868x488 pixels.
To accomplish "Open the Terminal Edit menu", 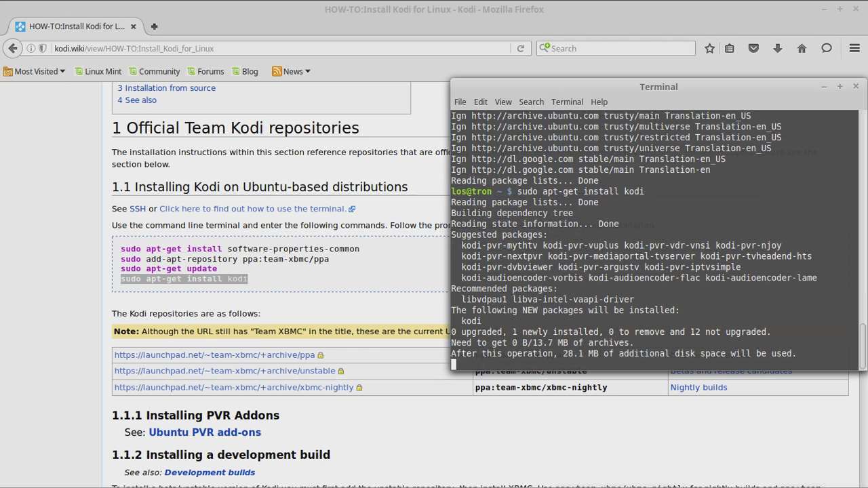I will click(481, 102).
